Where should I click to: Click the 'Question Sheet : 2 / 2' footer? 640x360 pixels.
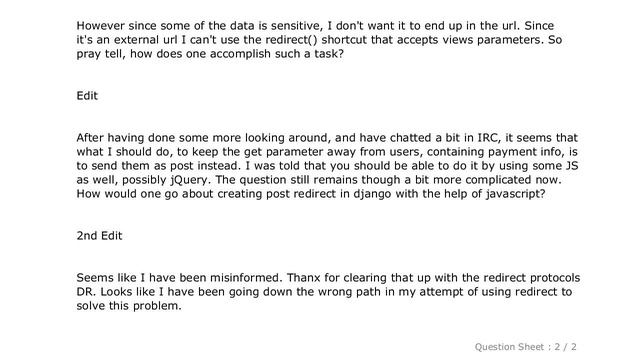(x=525, y=347)
